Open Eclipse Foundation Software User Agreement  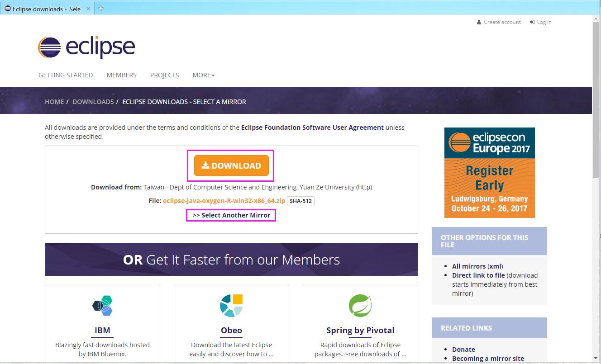pyautogui.click(x=312, y=128)
